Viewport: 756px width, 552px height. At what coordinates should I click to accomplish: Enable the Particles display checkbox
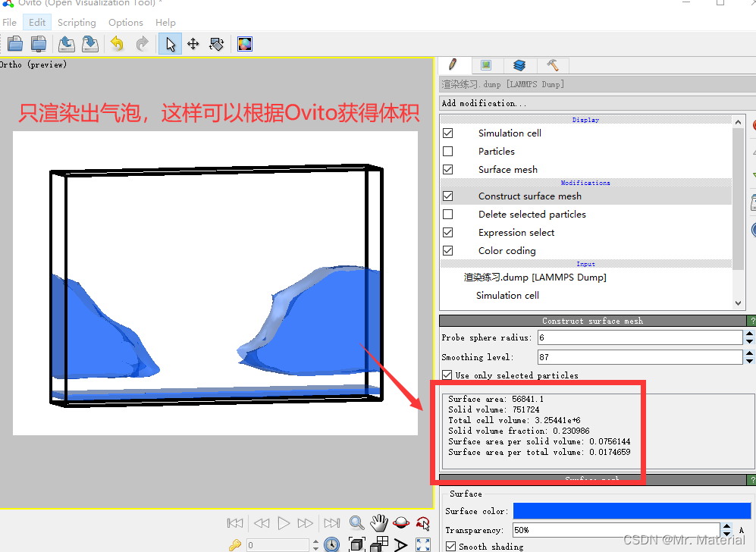pyautogui.click(x=448, y=152)
